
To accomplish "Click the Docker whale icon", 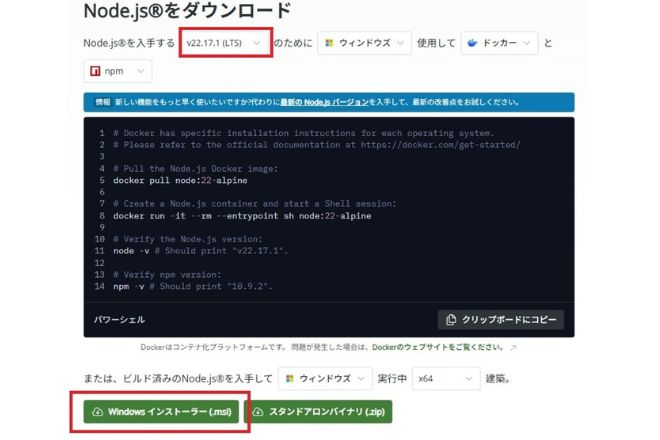I will (x=472, y=43).
